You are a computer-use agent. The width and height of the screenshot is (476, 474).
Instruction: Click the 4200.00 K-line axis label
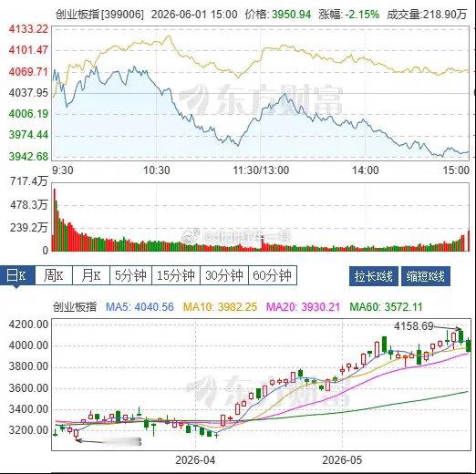(x=28, y=325)
